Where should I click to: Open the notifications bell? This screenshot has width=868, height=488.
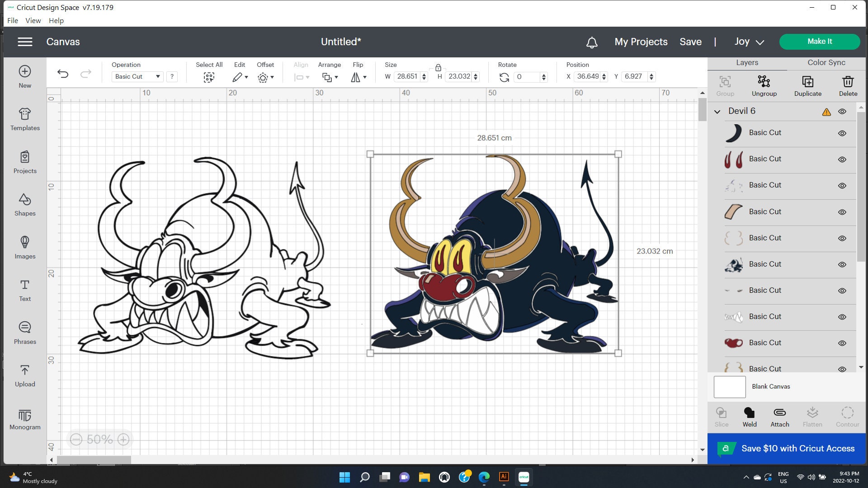coord(592,42)
